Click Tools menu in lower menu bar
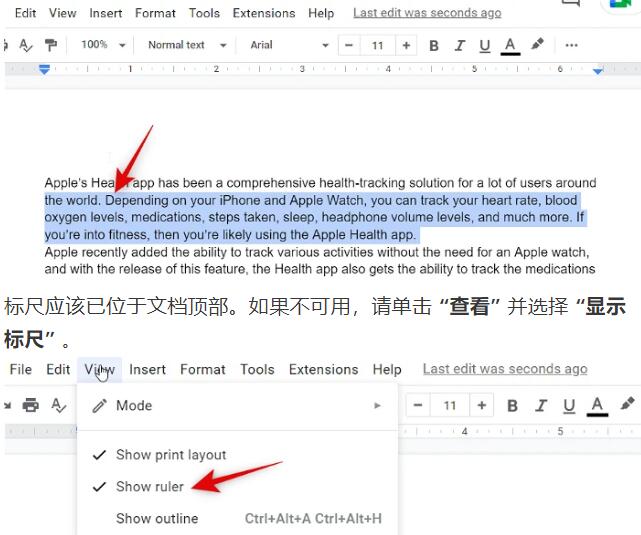The width and height of the screenshot is (641, 535). tap(257, 369)
